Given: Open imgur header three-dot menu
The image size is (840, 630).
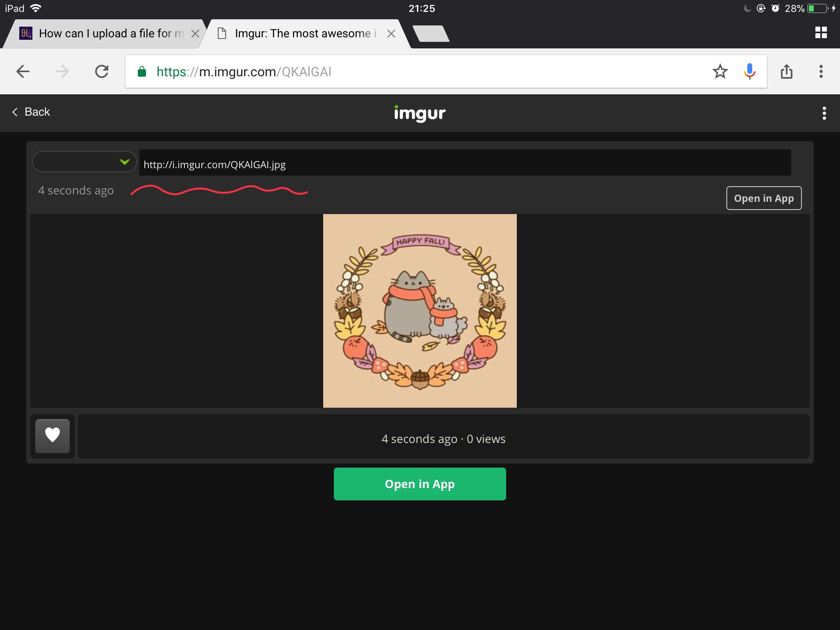Looking at the screenshot, I should 824,113.
